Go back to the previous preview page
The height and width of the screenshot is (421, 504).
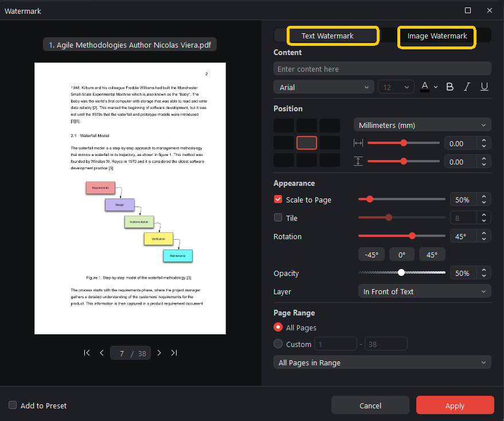(x=101, y=353)
